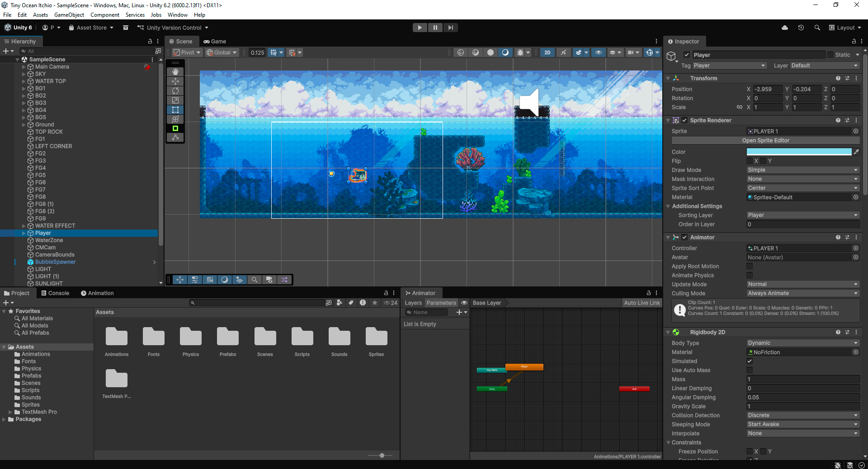Select the Scale tool

(x=175, y=100)
